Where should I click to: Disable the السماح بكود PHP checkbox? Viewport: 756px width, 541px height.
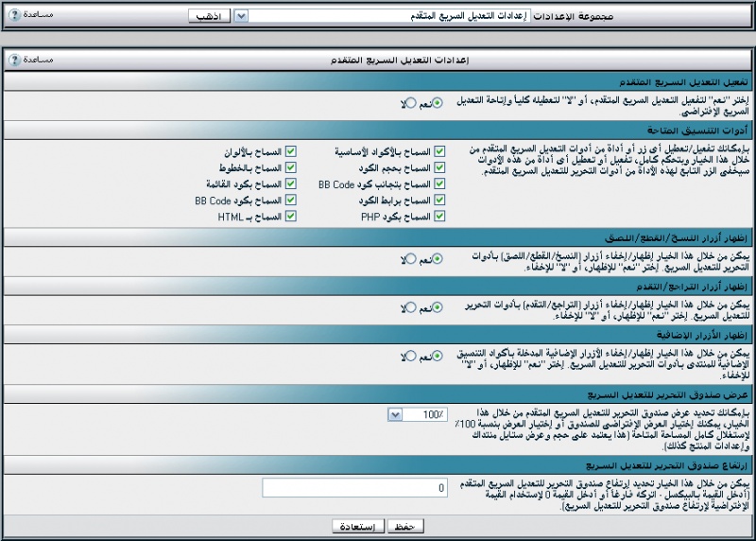coord(439,217)
